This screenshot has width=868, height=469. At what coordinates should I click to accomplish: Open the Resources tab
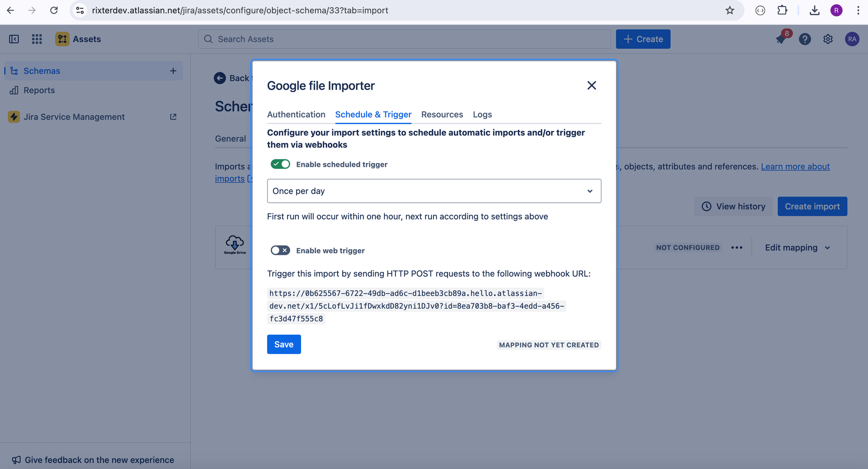click(x=442, y=115)
